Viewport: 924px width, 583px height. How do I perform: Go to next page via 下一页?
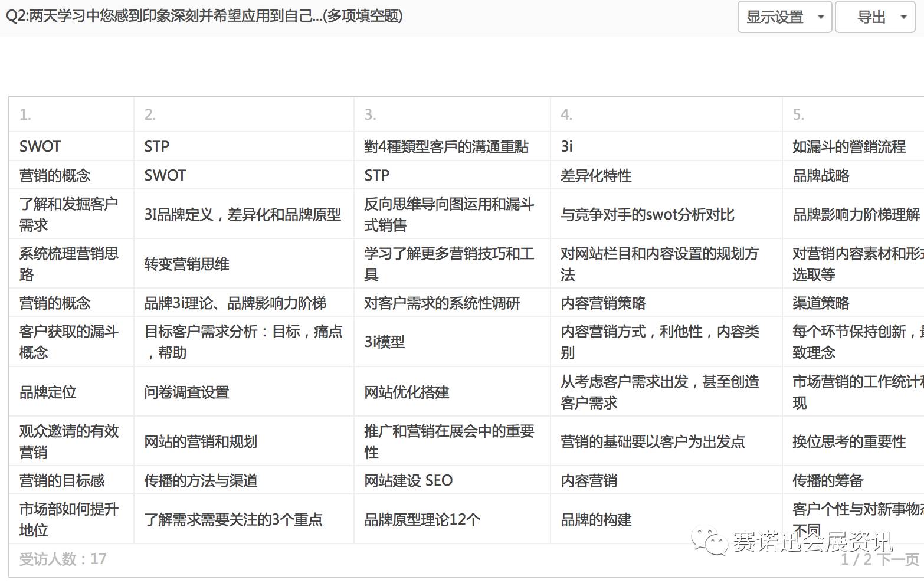pyautogui.click(x=898, y=559)
